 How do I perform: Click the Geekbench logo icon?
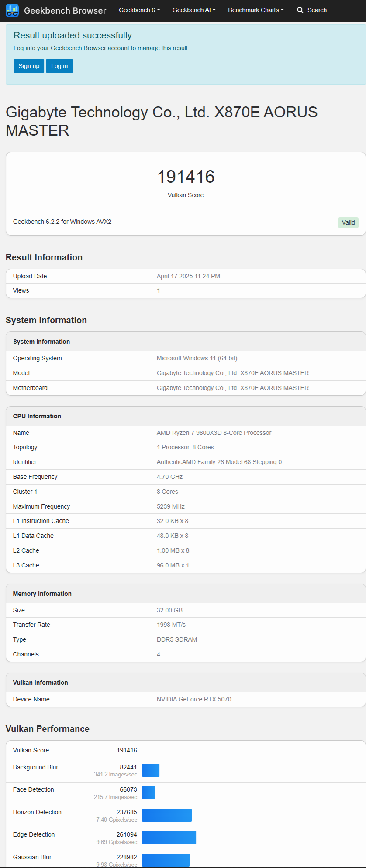[12, 10]
